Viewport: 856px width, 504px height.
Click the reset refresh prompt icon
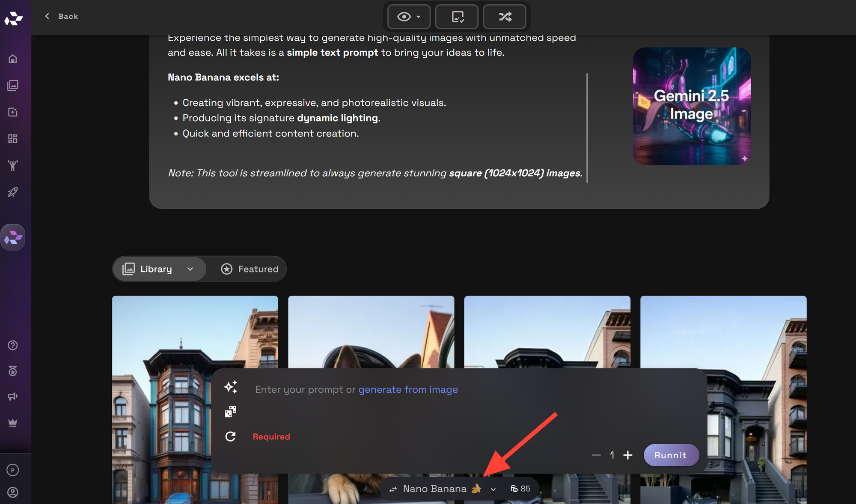(230, 436)
